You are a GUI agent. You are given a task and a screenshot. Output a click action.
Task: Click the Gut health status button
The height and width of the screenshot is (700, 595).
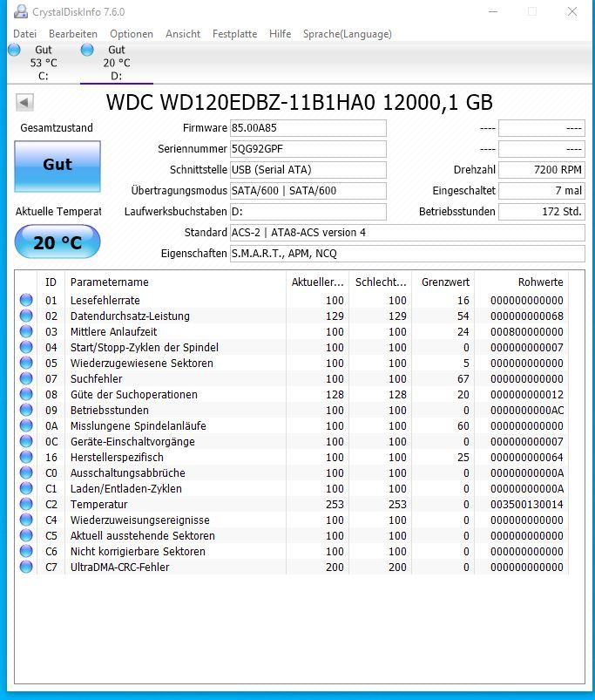[x=57, y=167]
